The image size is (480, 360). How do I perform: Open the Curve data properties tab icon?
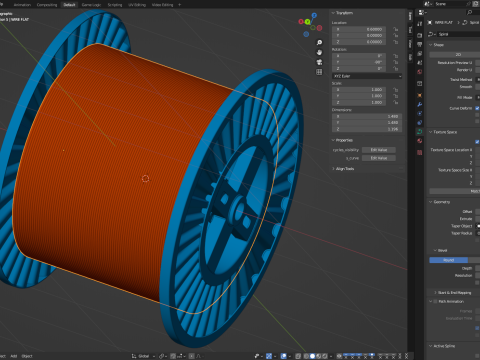[420, 132]
